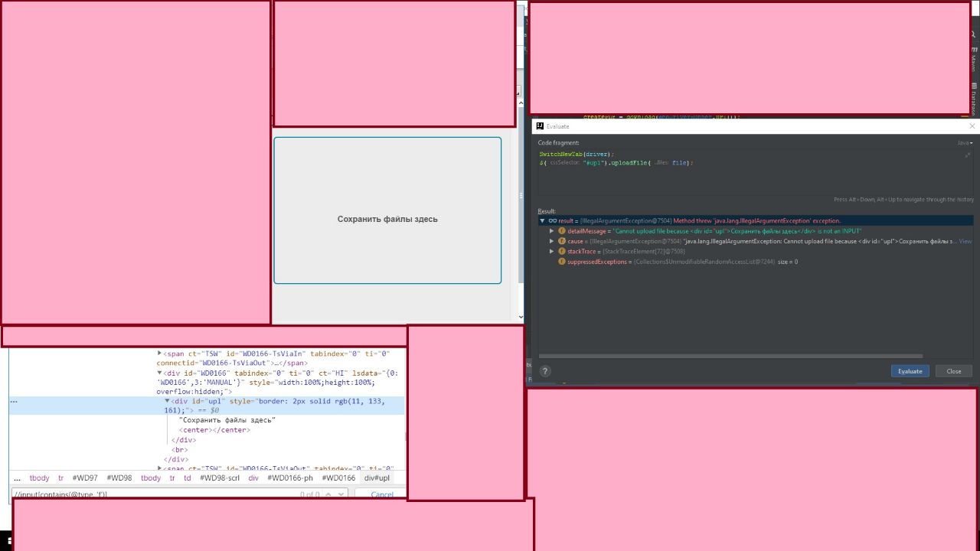
Task: Open help with the question mark icon
Action: pos(545,371)
